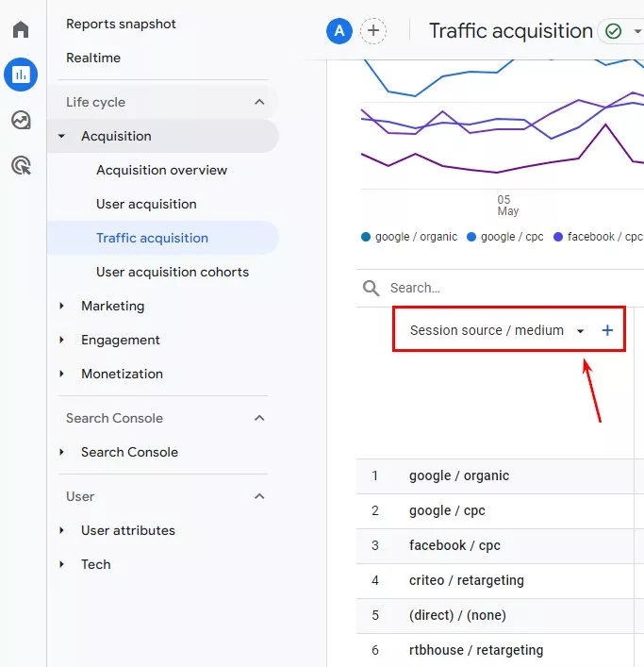
Task: Click the Session source / medium label
Action: [487, 330]
